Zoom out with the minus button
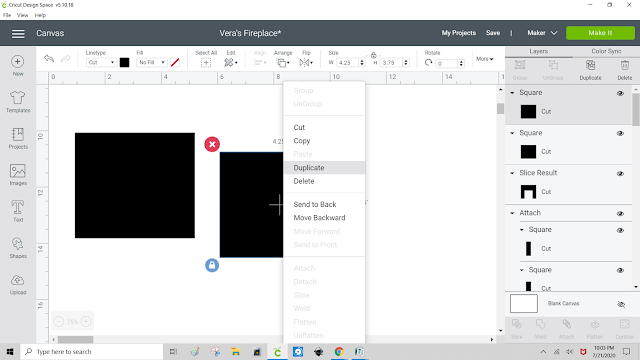Screen dimensions: 640x360 pyautogui.click(x=59, y=322)
